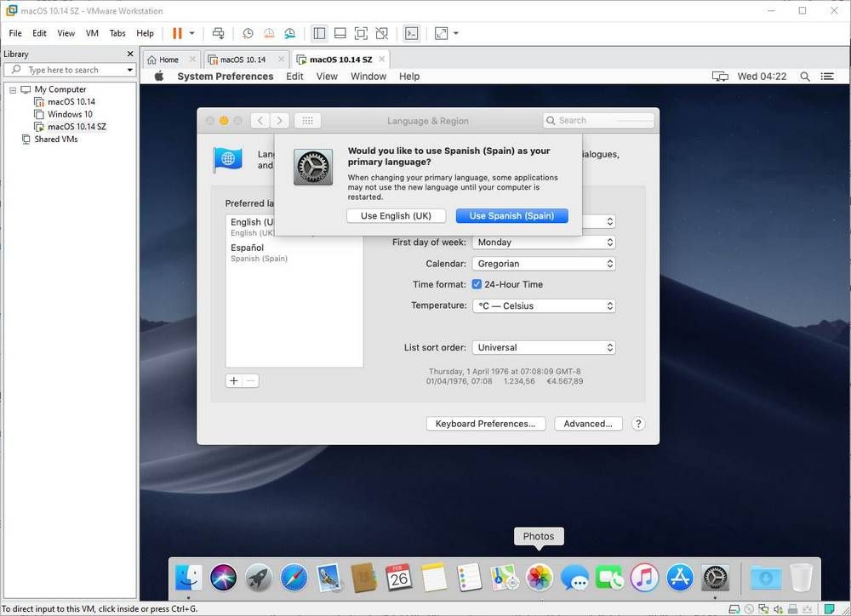Revert to snapshot toolbar icon

[x=269, y=33]
